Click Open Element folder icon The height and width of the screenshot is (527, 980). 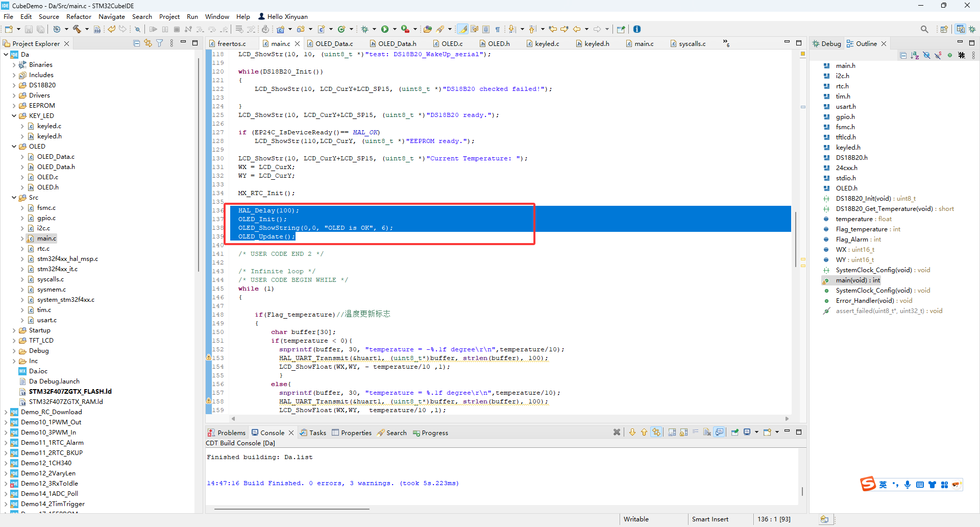click(428, 29)
